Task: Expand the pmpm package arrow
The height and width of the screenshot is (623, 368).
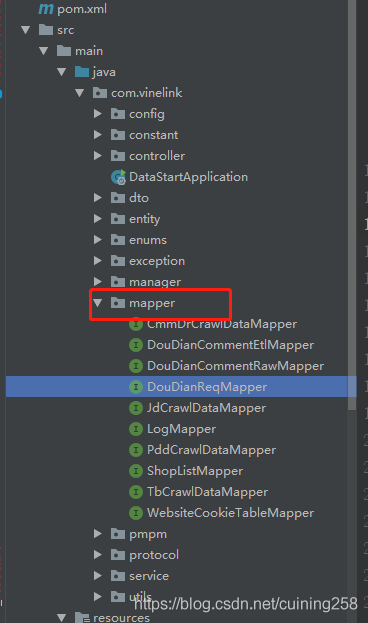Action: [98, 534]
